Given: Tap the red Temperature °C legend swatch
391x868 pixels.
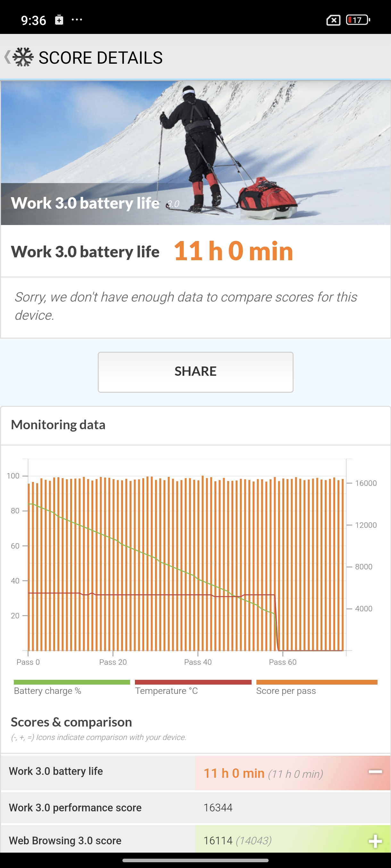Looking at the screenshot, I should point(193,682).
